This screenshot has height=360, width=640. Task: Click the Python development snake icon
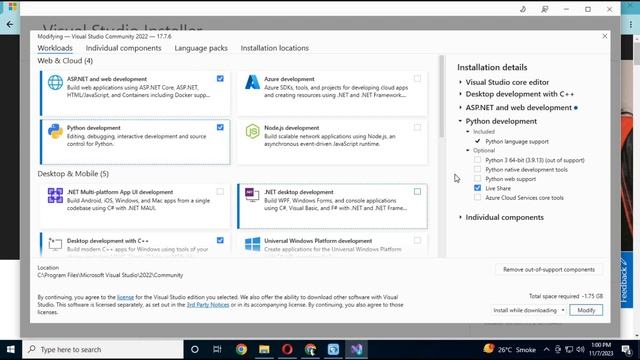click(55, 131)
